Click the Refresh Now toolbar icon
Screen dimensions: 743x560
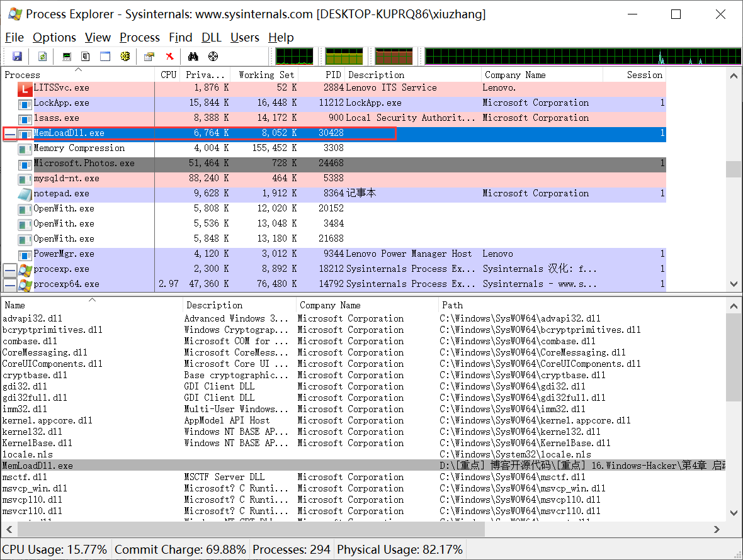tap(42, 57)
